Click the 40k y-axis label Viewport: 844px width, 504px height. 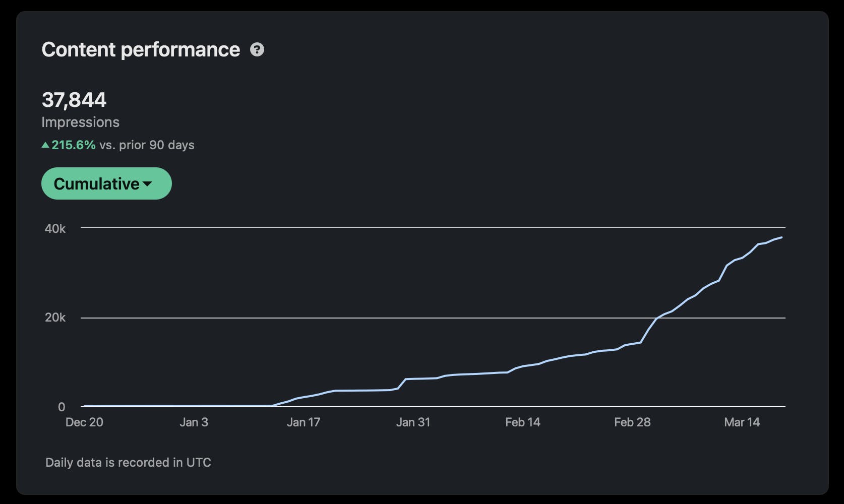[x=55, y=229]
